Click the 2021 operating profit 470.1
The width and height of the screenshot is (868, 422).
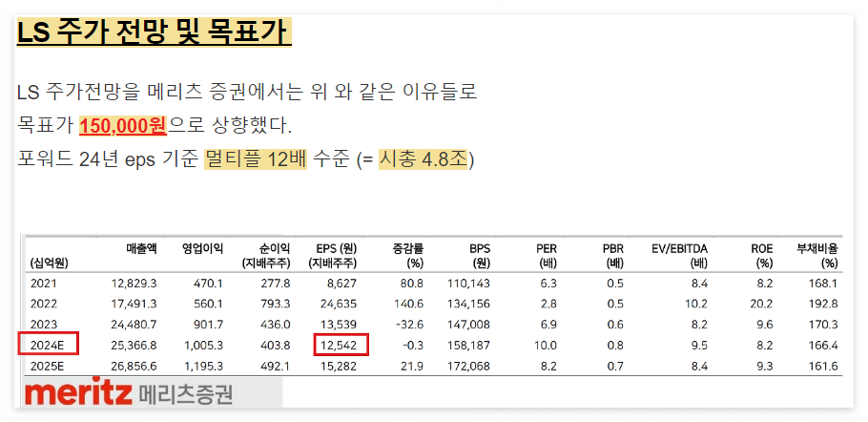tap(211, 285)
